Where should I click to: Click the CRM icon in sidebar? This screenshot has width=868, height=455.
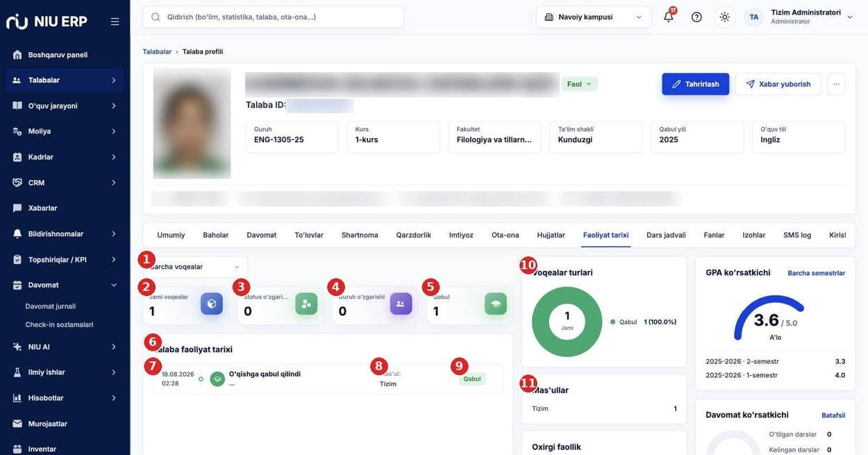coord(17,183)
